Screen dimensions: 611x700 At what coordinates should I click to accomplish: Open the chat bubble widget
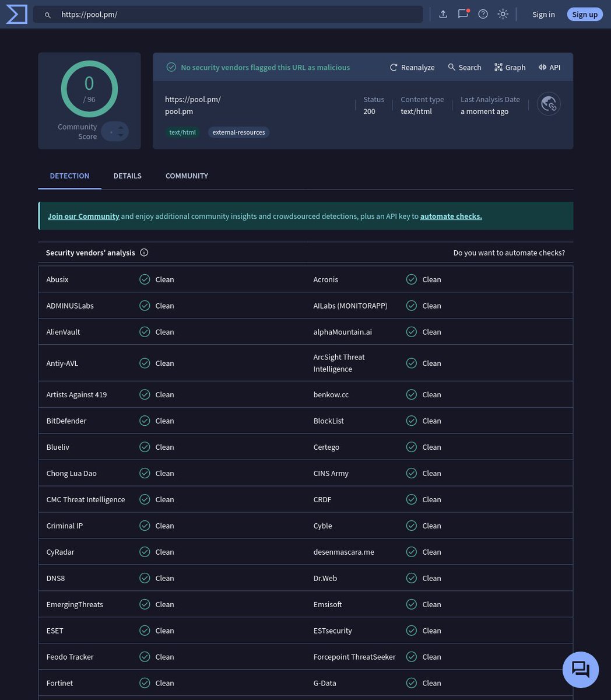tap(581, 670)
